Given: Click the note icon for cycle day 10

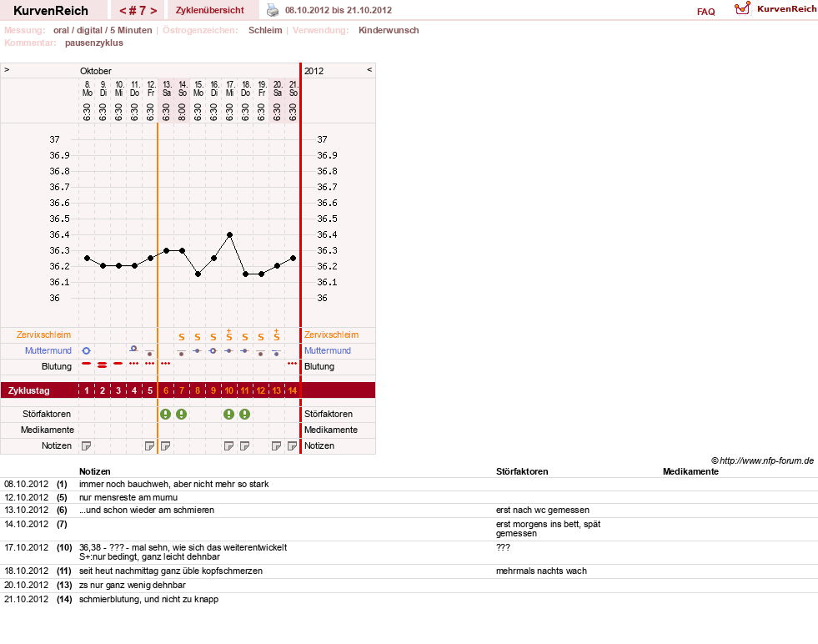Looking at the screenshot, I should point(228,445).
